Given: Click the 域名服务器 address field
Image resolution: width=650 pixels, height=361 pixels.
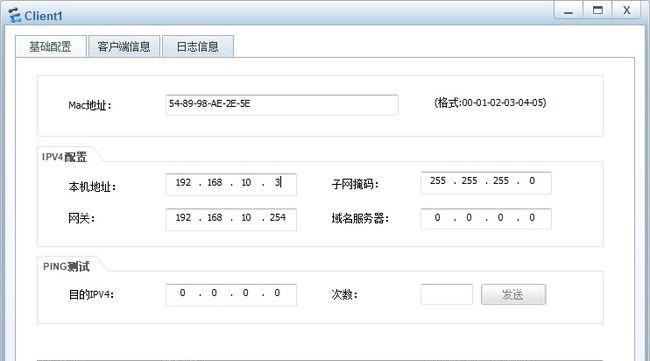Looking at the screenshot, I should click(486, 219).
